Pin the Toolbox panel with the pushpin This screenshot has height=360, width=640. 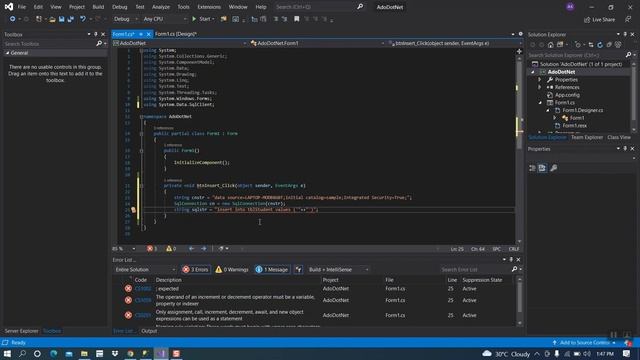tap(96, 34)
